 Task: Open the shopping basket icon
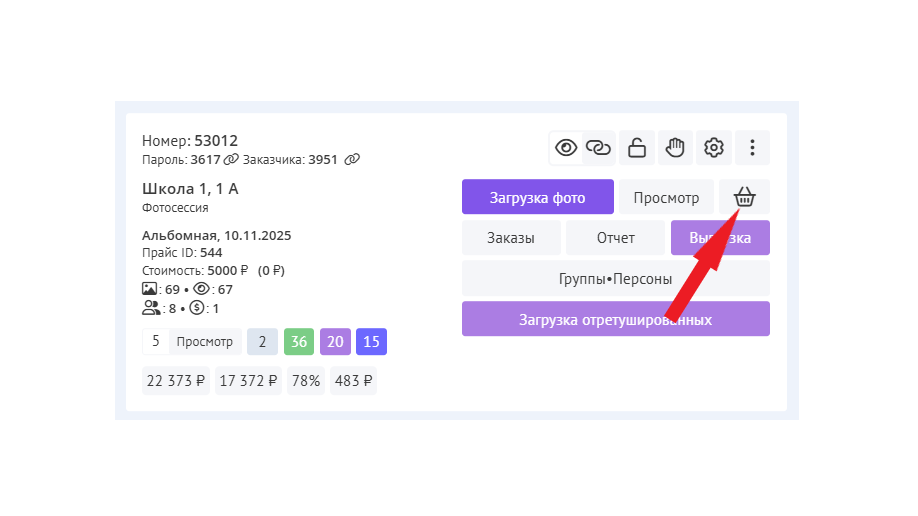tap(744, 197)
